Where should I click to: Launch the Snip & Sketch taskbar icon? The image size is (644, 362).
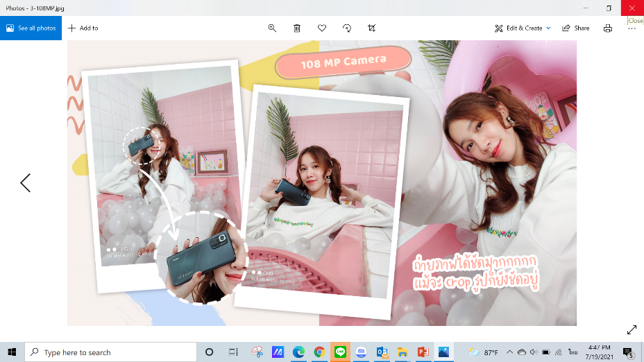click(257, 352)
